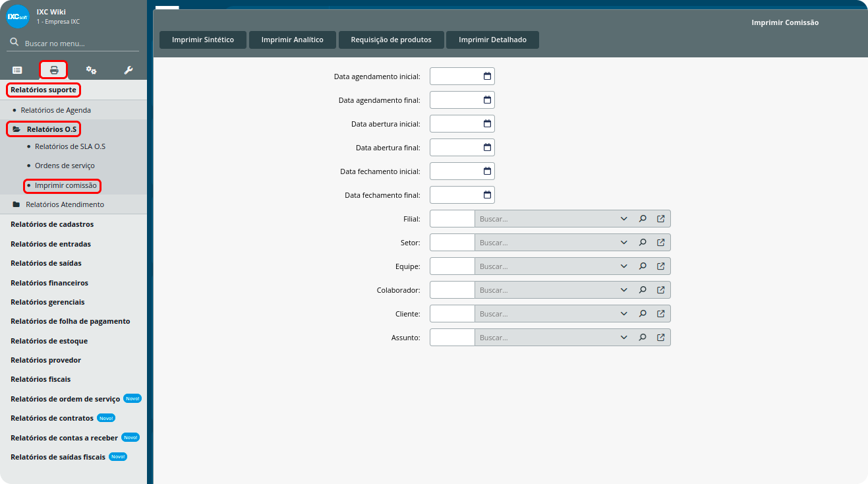This screenshot has width=868, height=484.
Task: Expand the Equipe dropdown arrow
Action: [623, 266]
